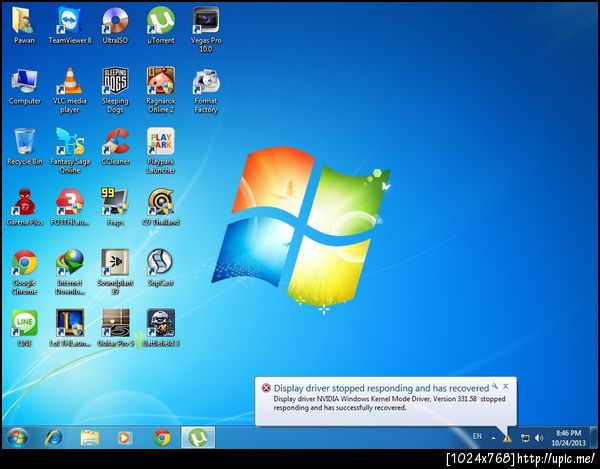
Task: Open the notification balloon wrench options
Action: click(x=495, y=386)
